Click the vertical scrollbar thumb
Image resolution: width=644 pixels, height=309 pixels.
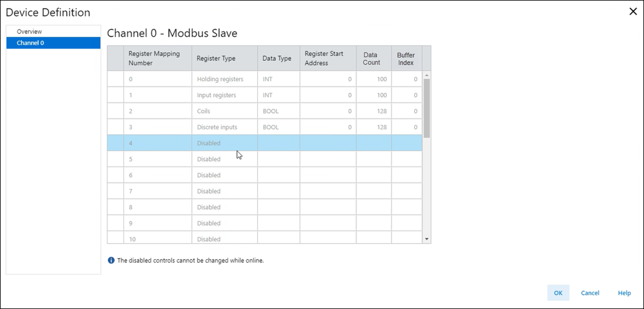click(x=427, y=108)
